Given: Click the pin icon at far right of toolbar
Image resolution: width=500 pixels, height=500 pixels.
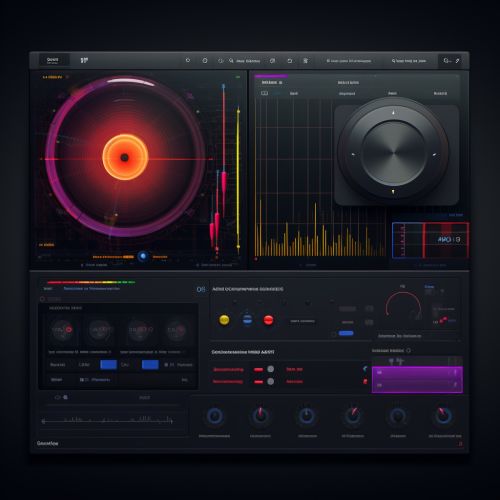Looking at the screenshot, I should click(x=457, y=61).
